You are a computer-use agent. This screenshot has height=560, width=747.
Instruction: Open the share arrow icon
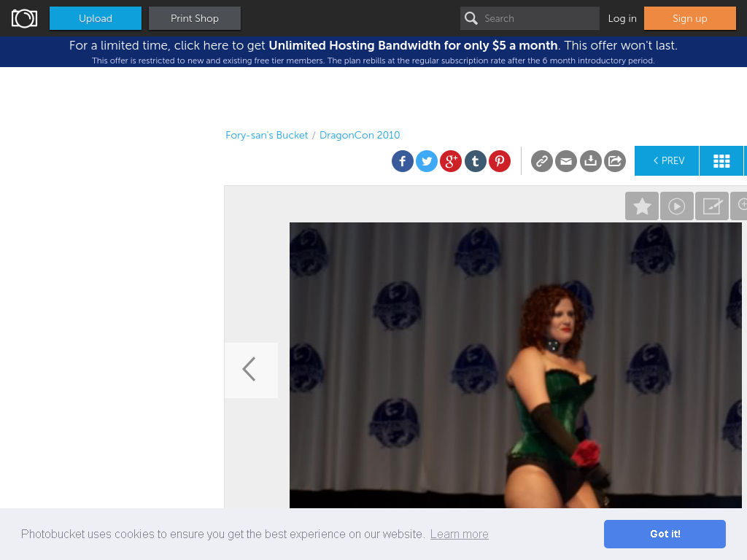click(615, 161)
